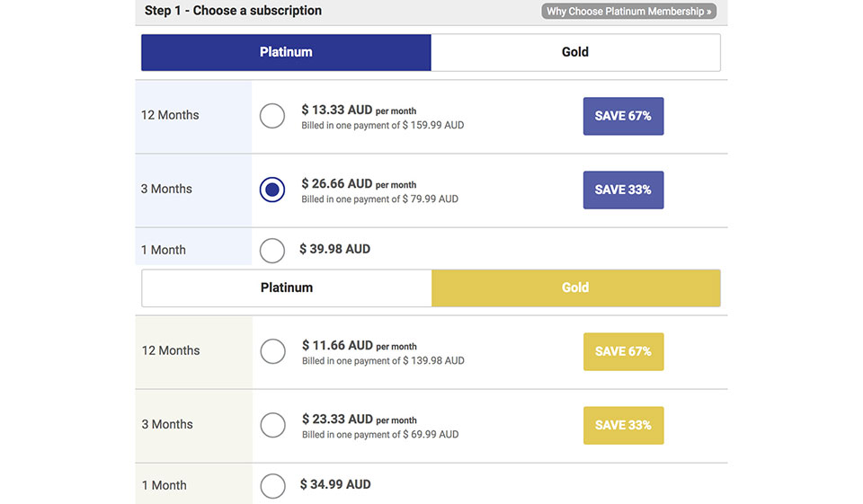This screenshot has width=863, height=504.
Task: Switch to the white Gold tab beside blue Platinum
Action: [575, 52]
